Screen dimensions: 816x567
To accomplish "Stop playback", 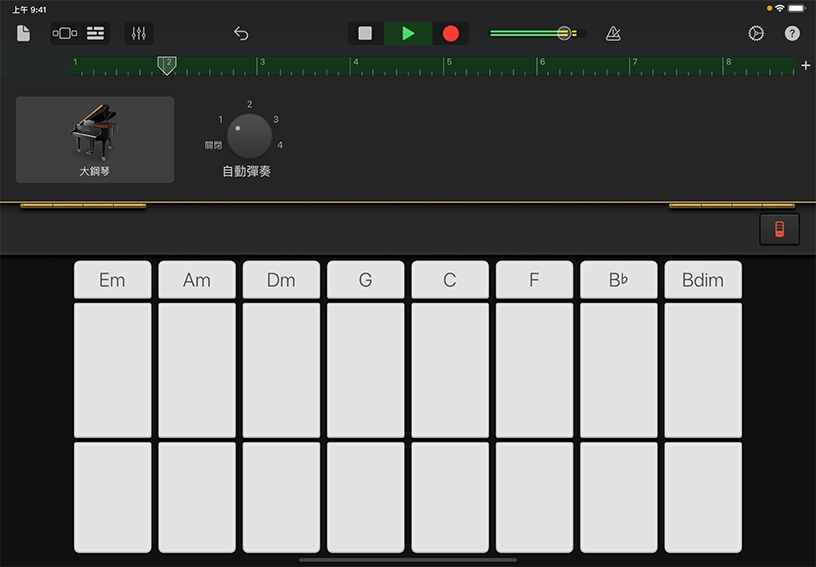I will 365,33.
